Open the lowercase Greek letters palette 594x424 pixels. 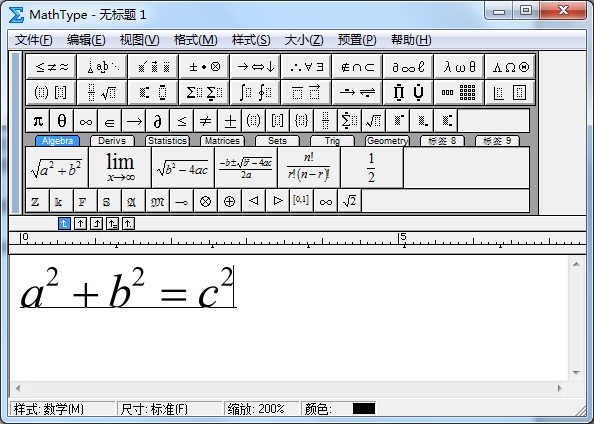point(459,67)
